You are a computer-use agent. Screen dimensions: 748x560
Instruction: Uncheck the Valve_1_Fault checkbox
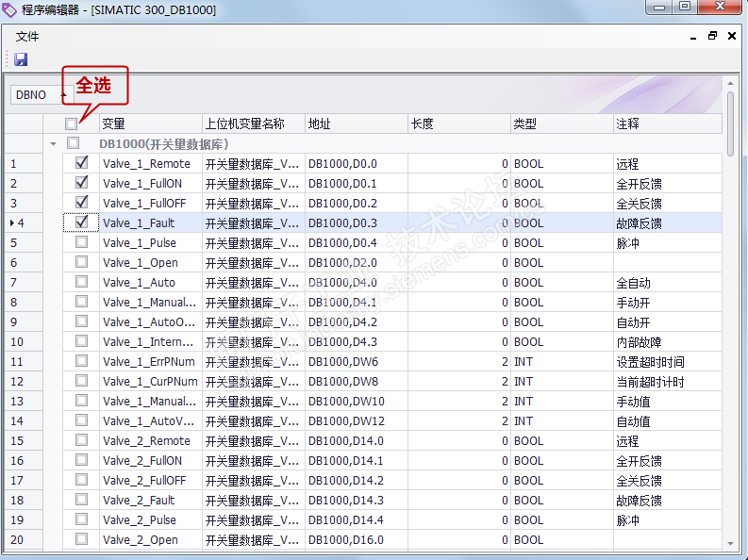tap(81, 222)
